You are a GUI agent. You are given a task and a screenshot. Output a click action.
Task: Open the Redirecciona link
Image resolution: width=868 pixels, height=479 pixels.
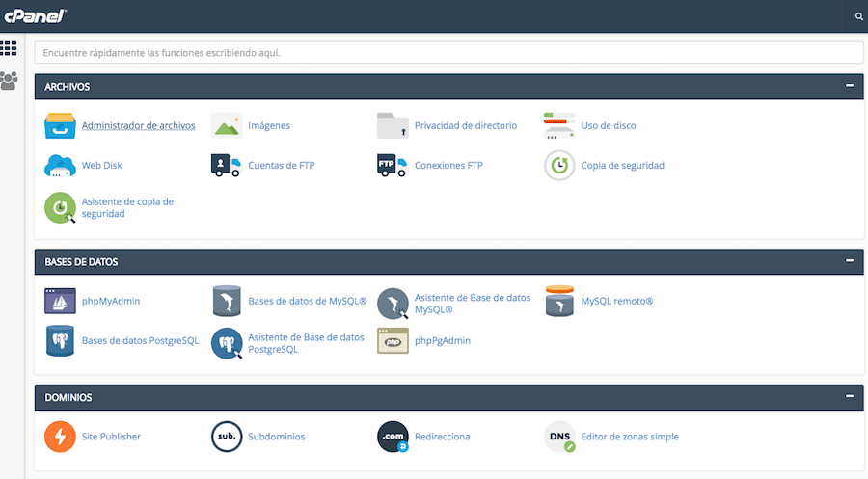click(443, 437)
